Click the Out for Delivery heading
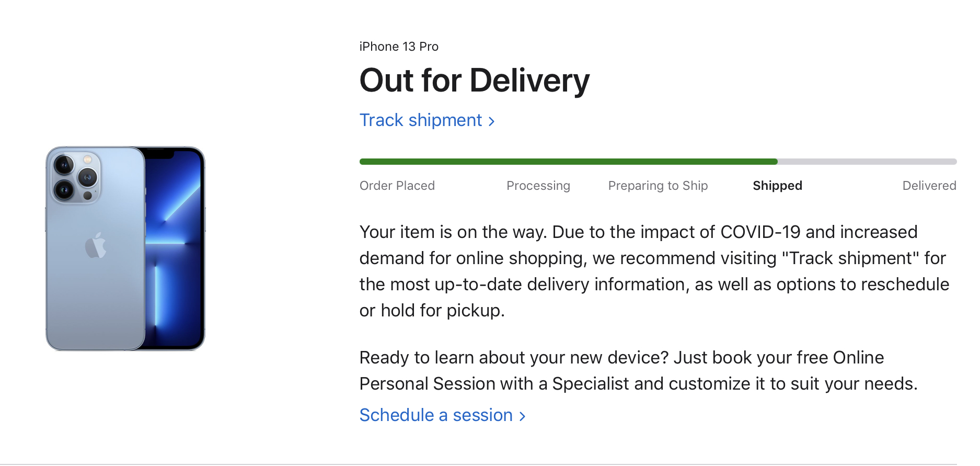 coord(474,81)
